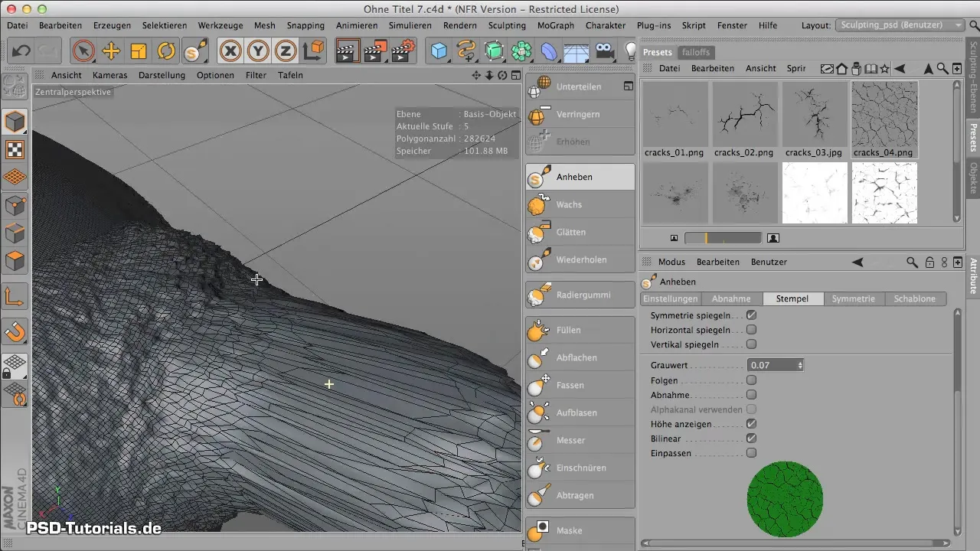Open the Layout dropdown
The height and width of the screenshot is (551, 980).
(x=899, y=25)
